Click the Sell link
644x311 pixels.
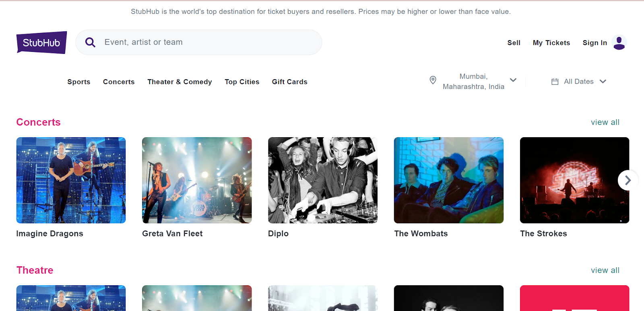pos(514,43)
